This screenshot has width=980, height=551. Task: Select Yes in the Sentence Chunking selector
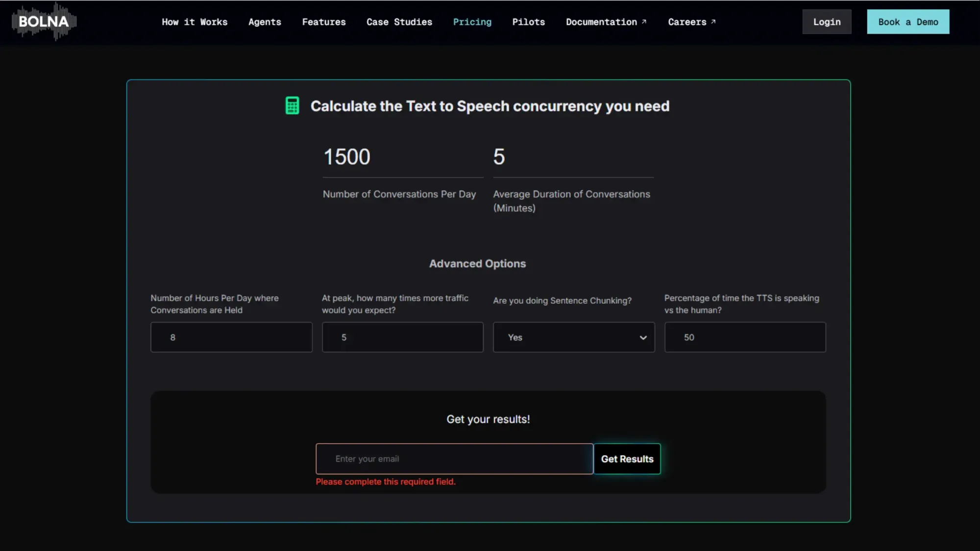[x=573, y=337]
